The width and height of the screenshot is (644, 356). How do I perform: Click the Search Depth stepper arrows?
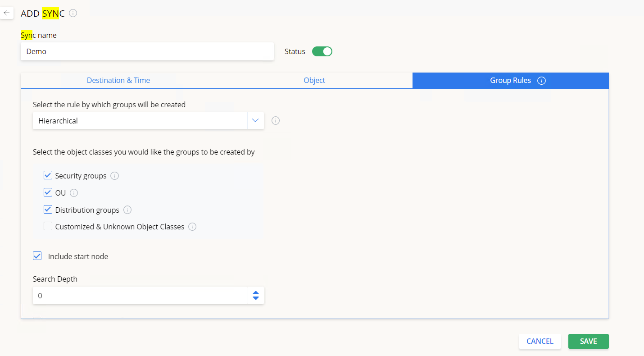point(255,296)
